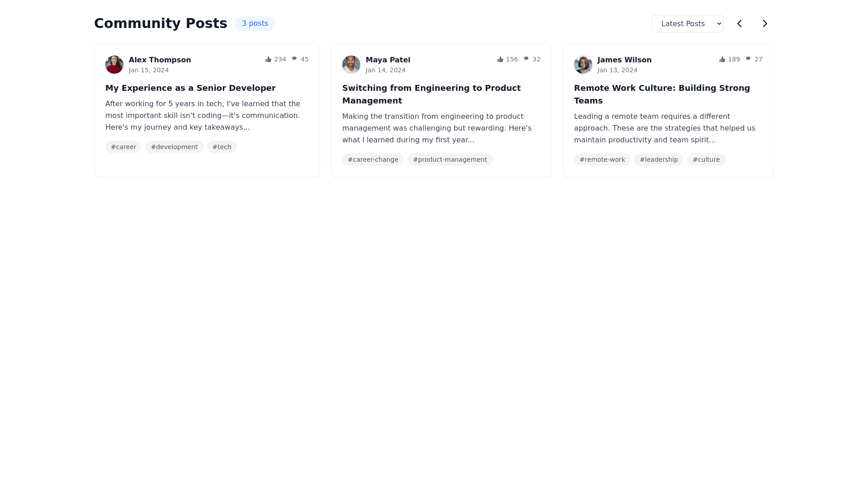Viewport: 868px width, 488px height.
Task: Select the #product-management tag
Action: [450, 160]
